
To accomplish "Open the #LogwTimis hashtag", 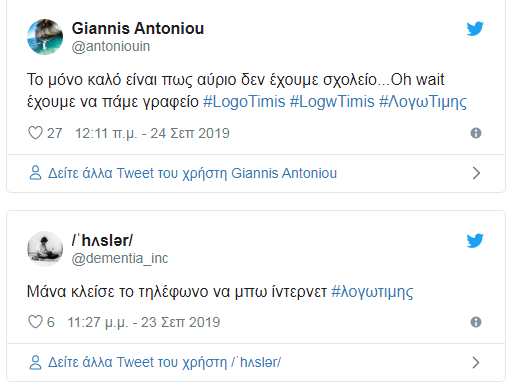I will pos(332,101).
